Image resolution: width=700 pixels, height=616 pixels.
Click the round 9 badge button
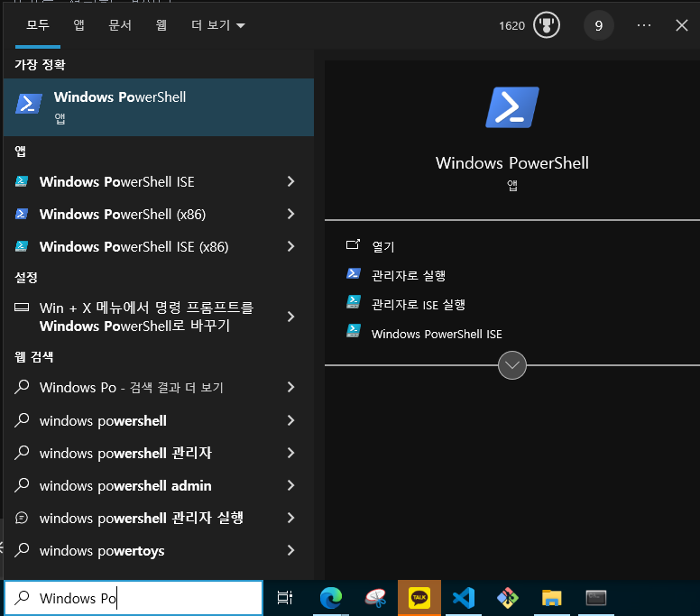coord(599,25)
